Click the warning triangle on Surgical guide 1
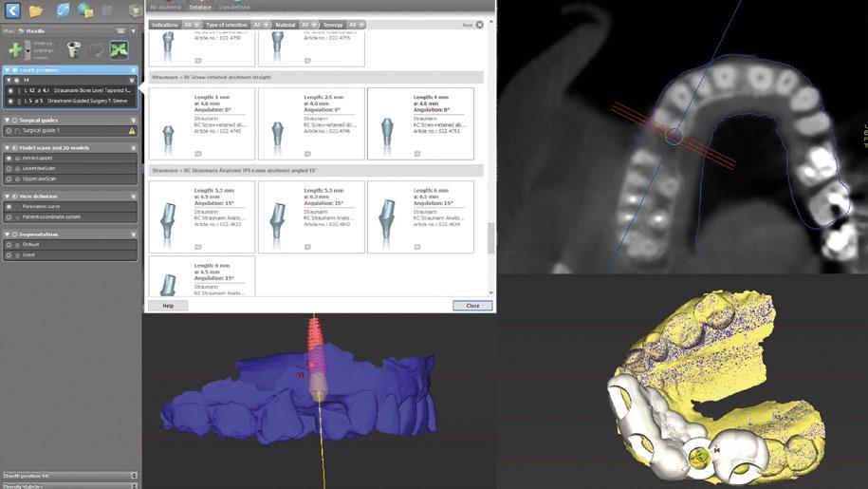Viewport: 868px width, 489px height. coord(132,131)
